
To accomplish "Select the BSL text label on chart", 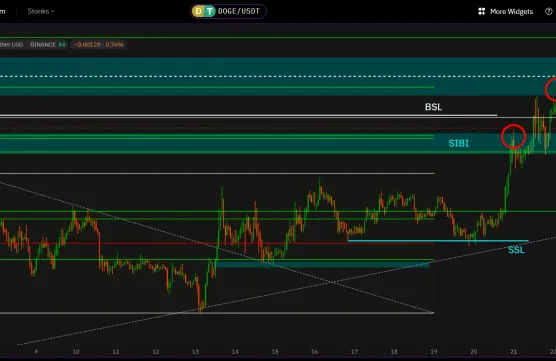I will (433, 107).
